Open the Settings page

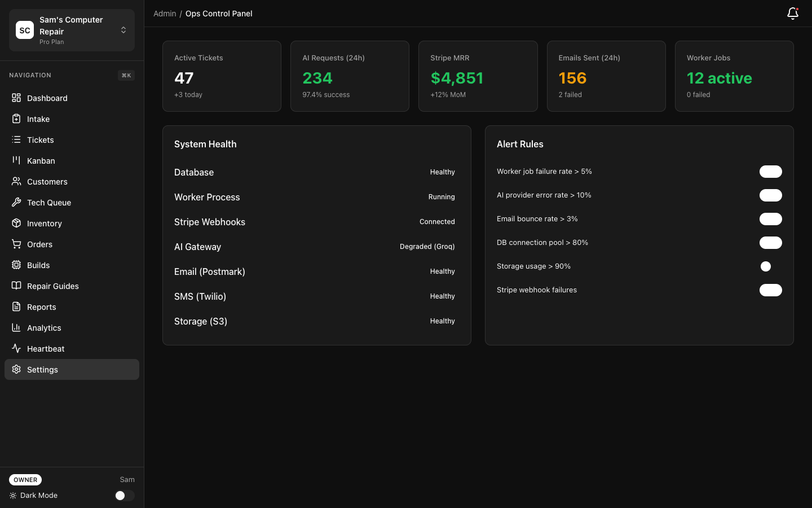(x=42, y=369)
